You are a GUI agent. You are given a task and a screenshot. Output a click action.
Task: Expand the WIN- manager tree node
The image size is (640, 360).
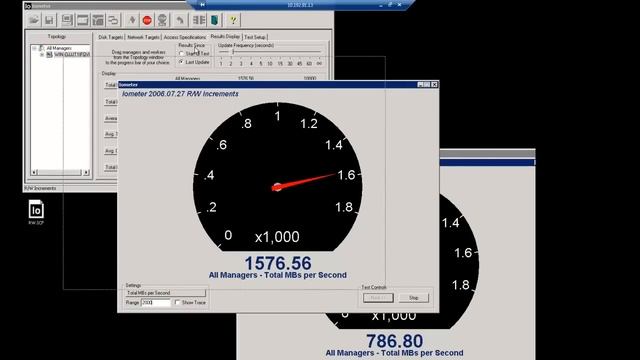coord(42,54)
